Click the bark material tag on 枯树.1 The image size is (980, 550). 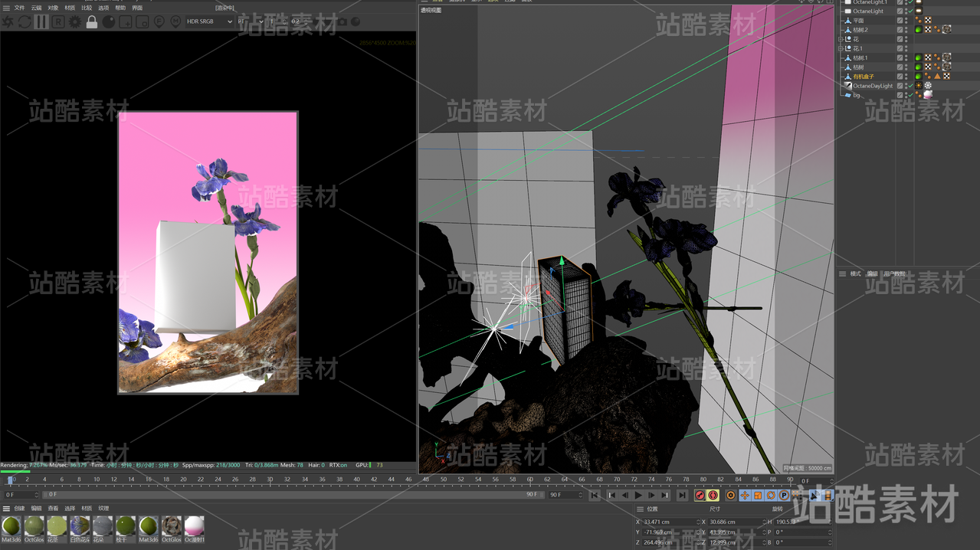tap(947, 57)
